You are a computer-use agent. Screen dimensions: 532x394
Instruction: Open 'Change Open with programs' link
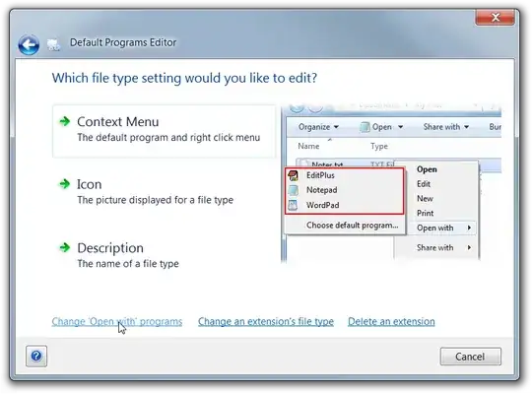pos(117,321)
